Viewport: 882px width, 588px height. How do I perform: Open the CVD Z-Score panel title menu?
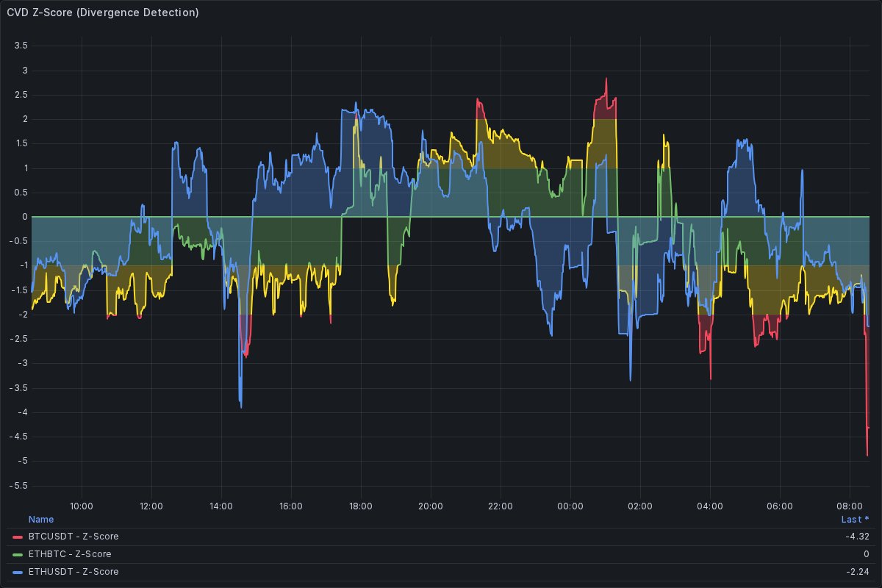click(102, 12)
